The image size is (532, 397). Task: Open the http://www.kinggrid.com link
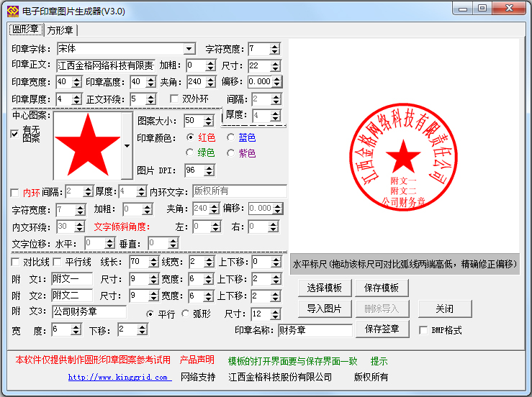[x=120, y=377]
